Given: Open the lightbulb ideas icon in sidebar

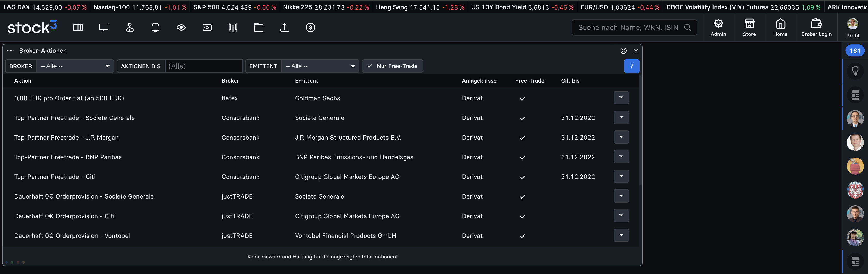Looking at the screenshot, I should point(855,71).
